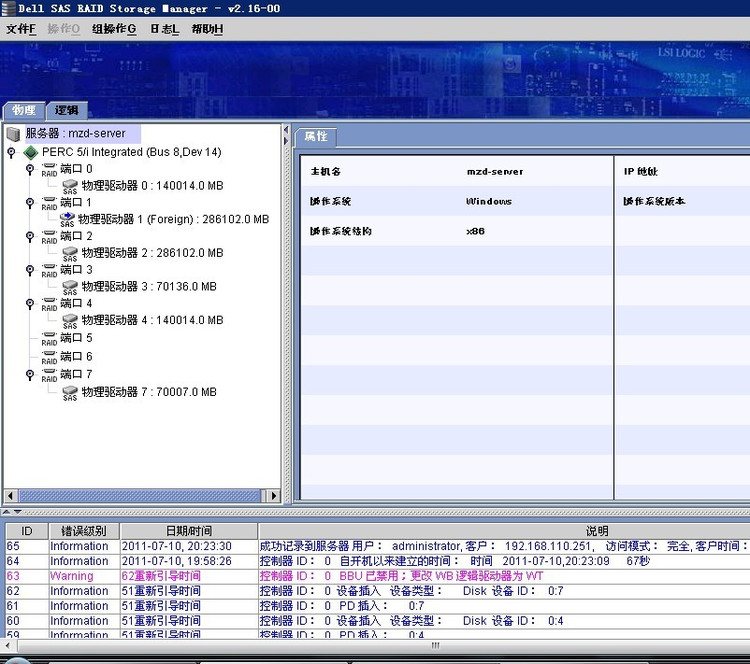Click the SAS disk icon of 物理驱动器 2
750x664 pixels.
point(70,254)
